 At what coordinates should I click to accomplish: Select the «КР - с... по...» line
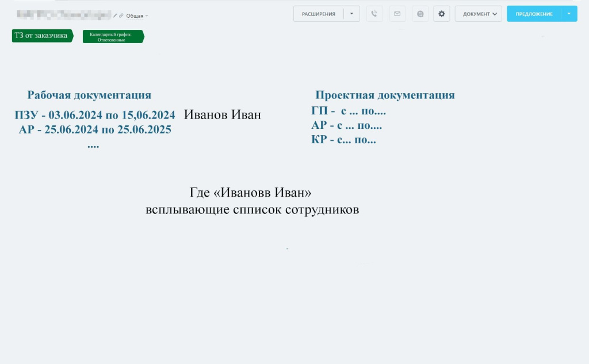343,140
